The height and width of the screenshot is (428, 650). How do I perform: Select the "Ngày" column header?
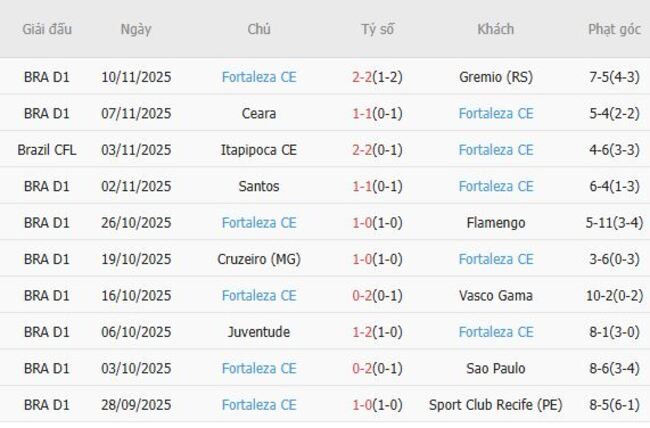[136, 29]
